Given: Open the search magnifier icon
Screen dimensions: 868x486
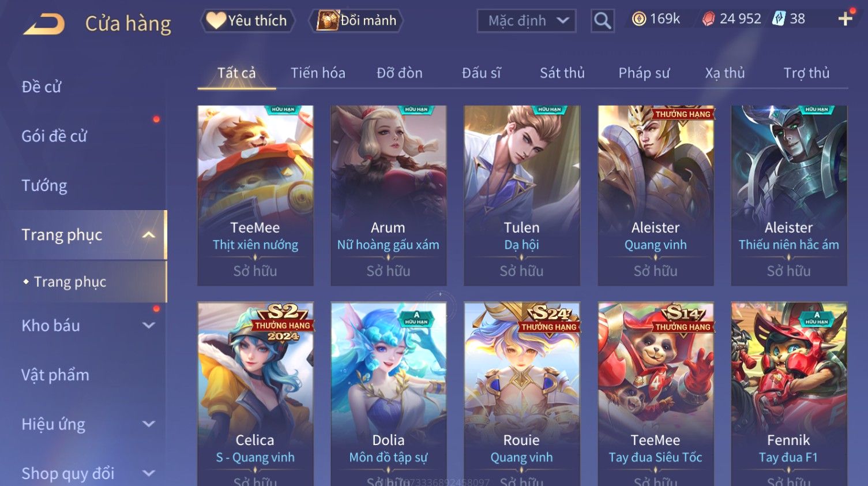Looking at the screenshot, I should [602, 21].
